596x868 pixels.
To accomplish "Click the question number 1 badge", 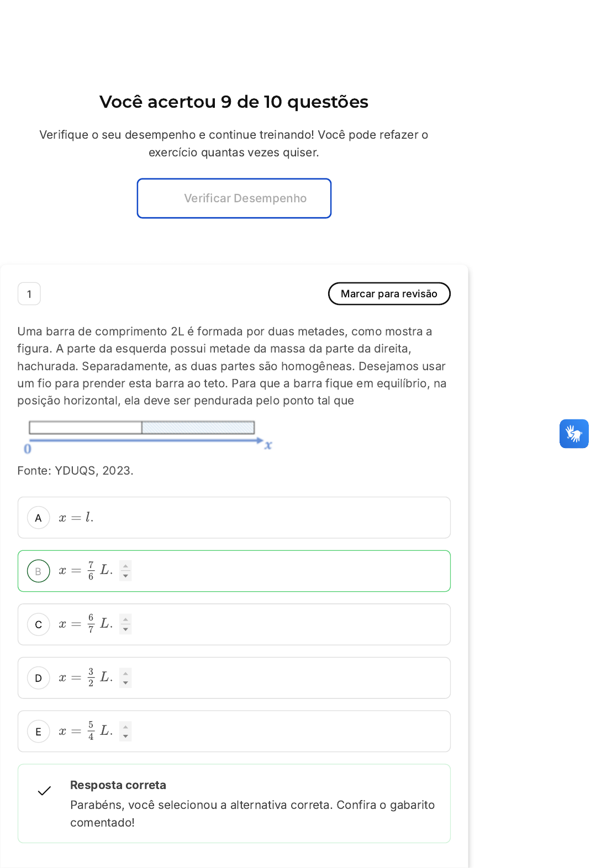I will [29, 294].
